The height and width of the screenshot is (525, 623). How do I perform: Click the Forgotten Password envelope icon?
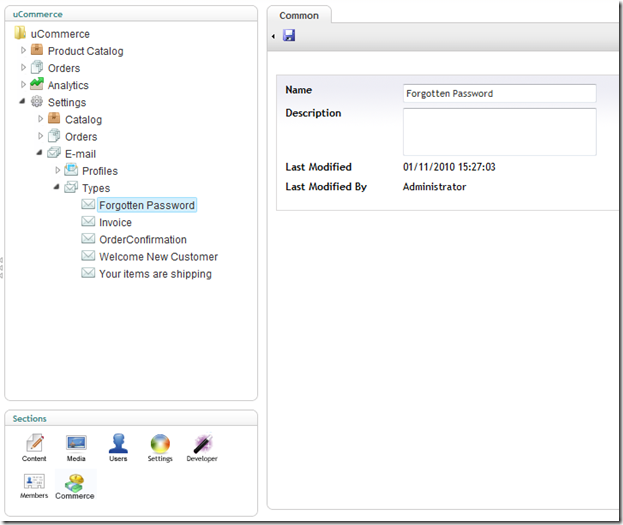pos(88,204)
